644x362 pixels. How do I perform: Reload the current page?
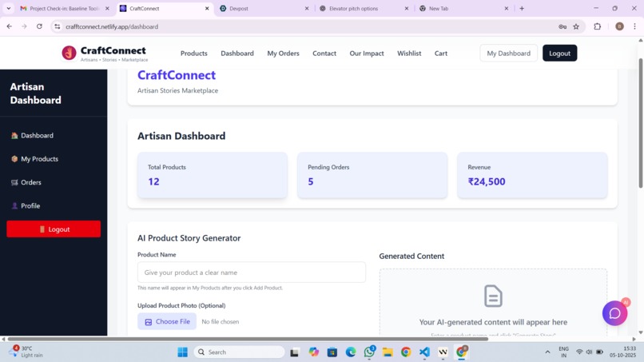click(x=39, y=26)
